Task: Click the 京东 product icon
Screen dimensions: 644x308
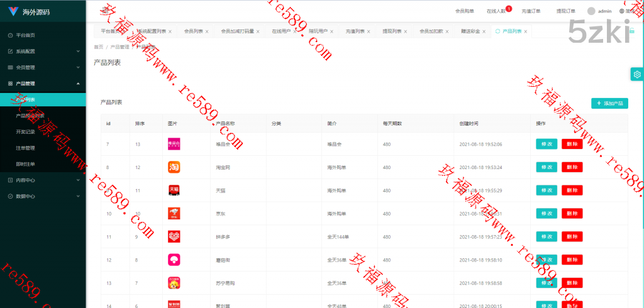Action: [174, 214]
